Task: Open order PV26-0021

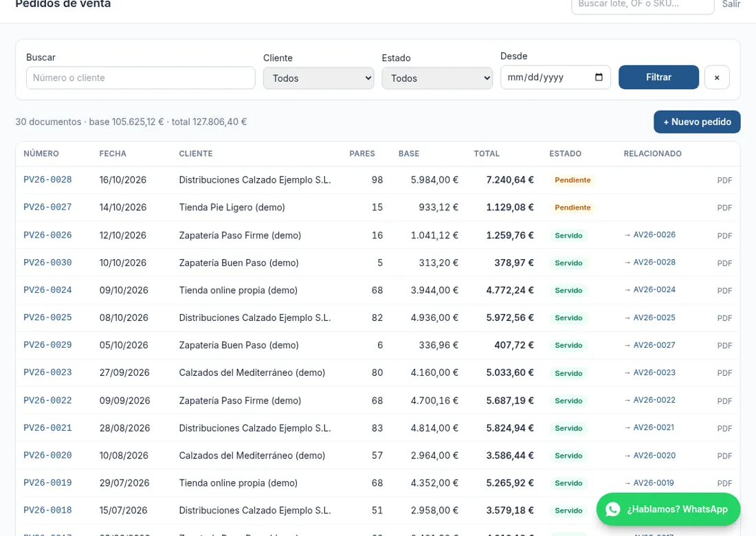Action: [x=47, y=428]
